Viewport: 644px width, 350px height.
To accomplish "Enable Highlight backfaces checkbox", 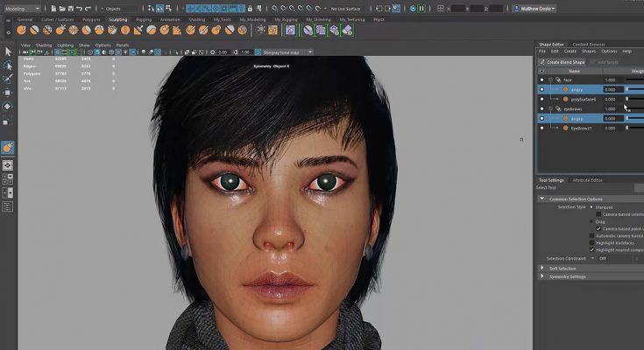I will (591, 243).
